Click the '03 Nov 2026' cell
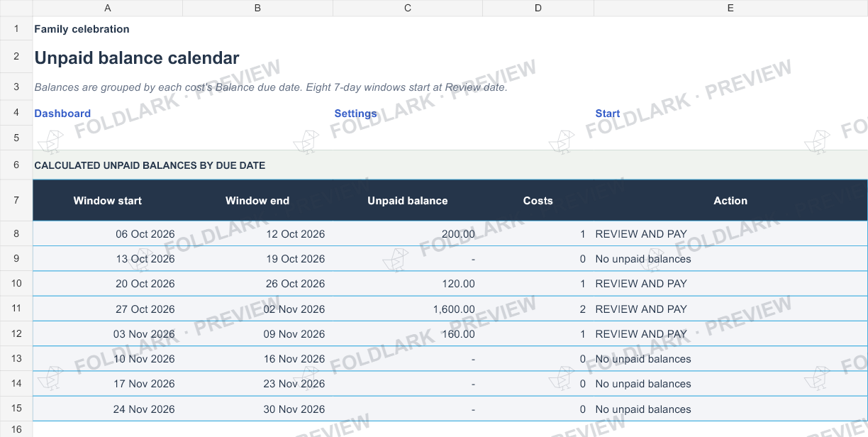The width and height of the screenshot is (868, 437). tap(108, 333)
